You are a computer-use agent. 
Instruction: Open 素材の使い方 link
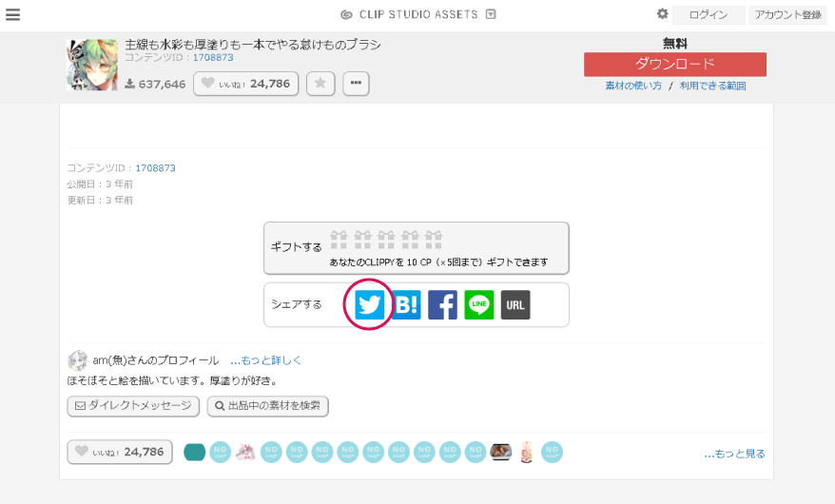pyautogui.click(x=633, y=86)
